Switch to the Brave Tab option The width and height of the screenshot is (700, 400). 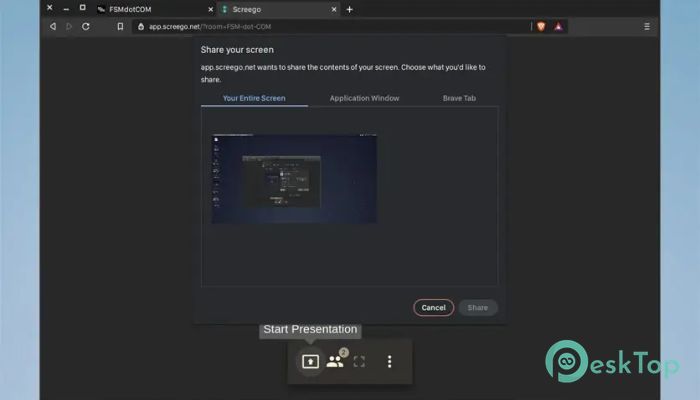459,98
